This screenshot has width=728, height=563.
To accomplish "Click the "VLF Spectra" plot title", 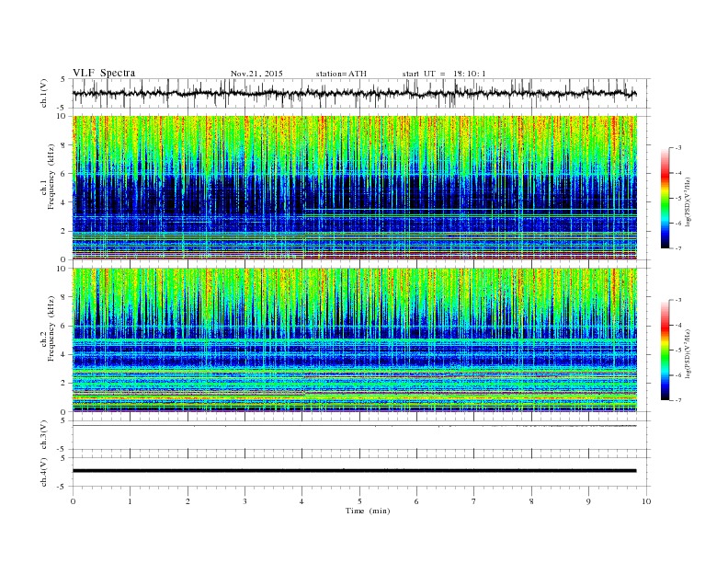I will pos(104,73).
